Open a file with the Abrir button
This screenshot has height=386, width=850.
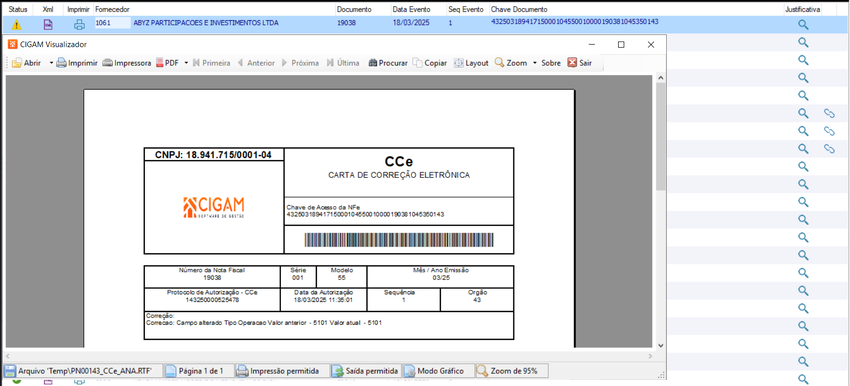[x=27, y=63]
